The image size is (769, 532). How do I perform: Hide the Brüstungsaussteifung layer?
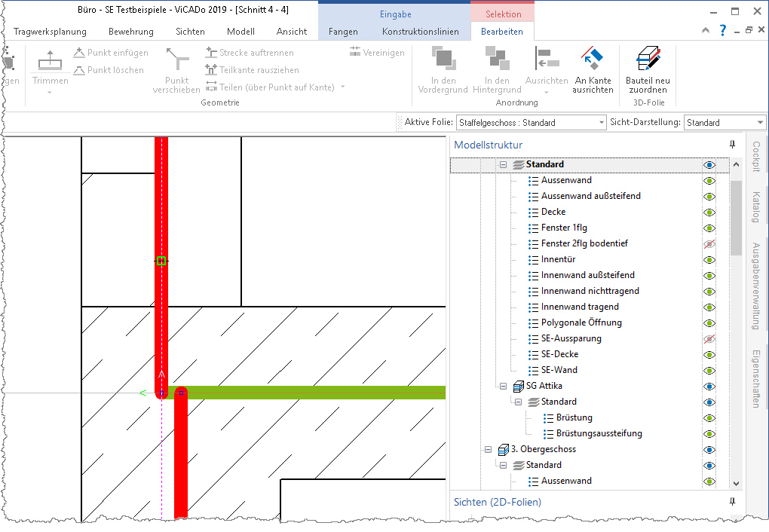709,434
